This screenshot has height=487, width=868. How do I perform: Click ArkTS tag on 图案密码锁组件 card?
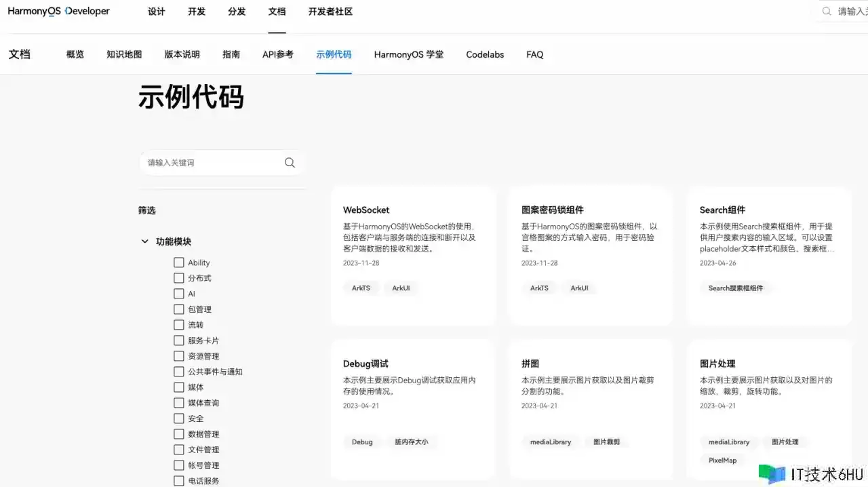(x=539, y=288)
